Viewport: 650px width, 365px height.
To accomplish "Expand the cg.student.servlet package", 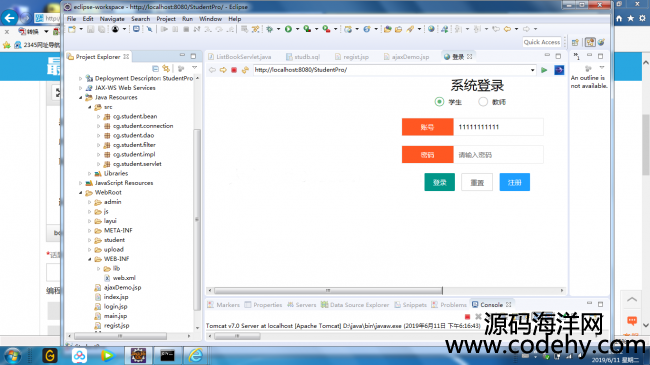I will pos(99,164).
